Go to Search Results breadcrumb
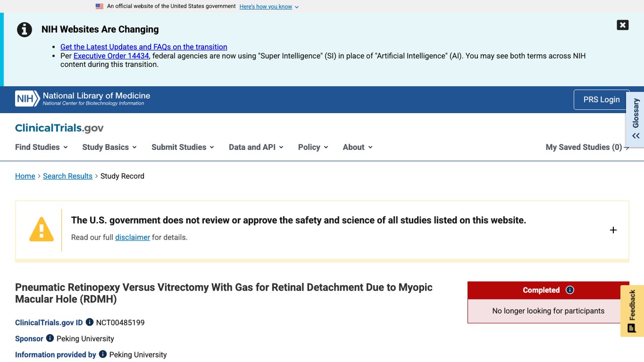The image size is (644, 362). click(x=67, y=176)
